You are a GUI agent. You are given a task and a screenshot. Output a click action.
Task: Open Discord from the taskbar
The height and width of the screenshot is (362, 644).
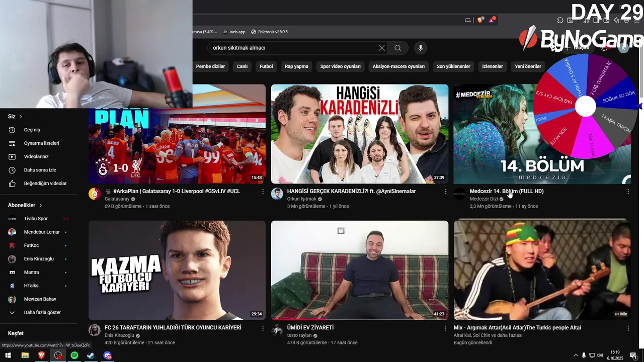[107, 355]
